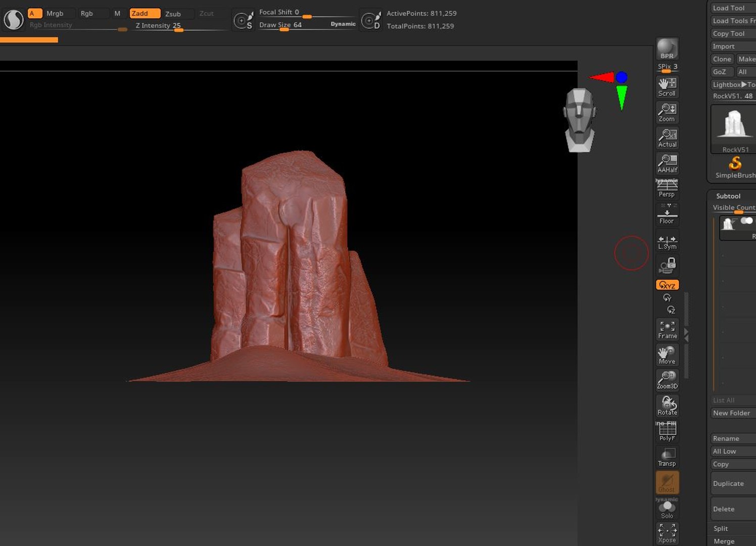The width and height of the screenshot is (756, 546).
Task: Click the right tray divider arrows
Action: point(686,335)
